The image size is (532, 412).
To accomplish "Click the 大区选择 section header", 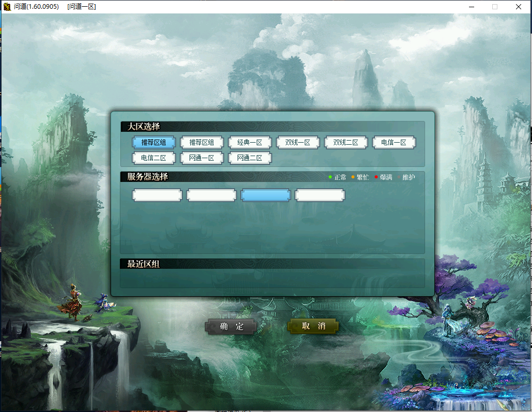I will [144, 127].
